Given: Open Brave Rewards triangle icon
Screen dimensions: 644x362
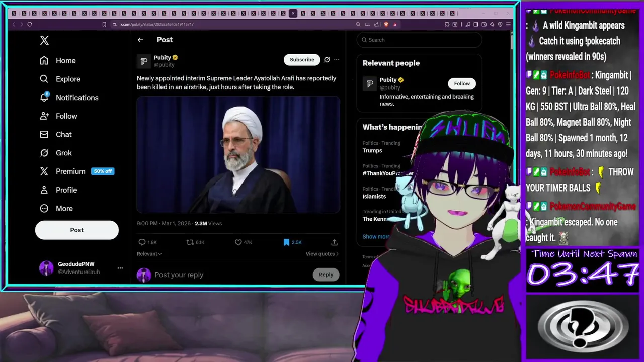Looking at the screenshot, I should 395,24.
